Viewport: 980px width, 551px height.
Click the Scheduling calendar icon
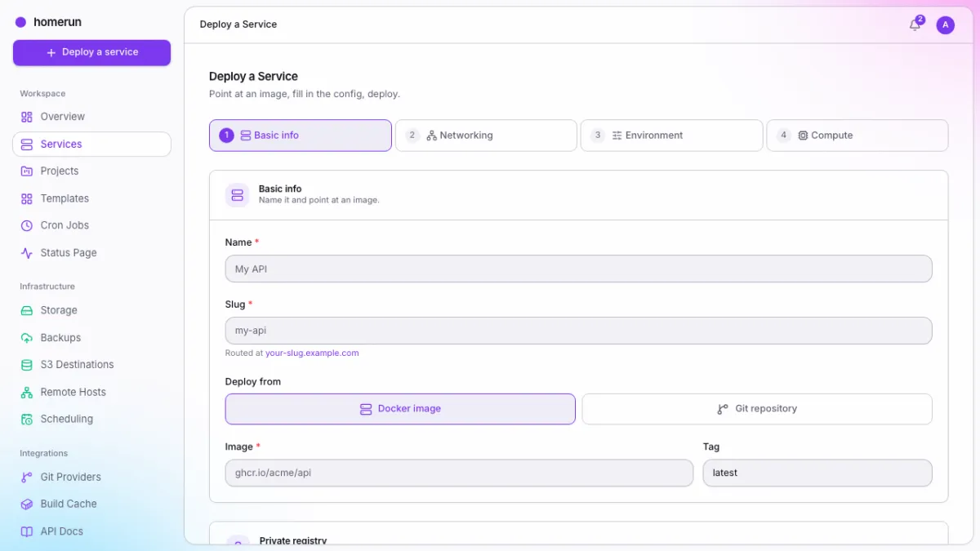coord(27,419)
